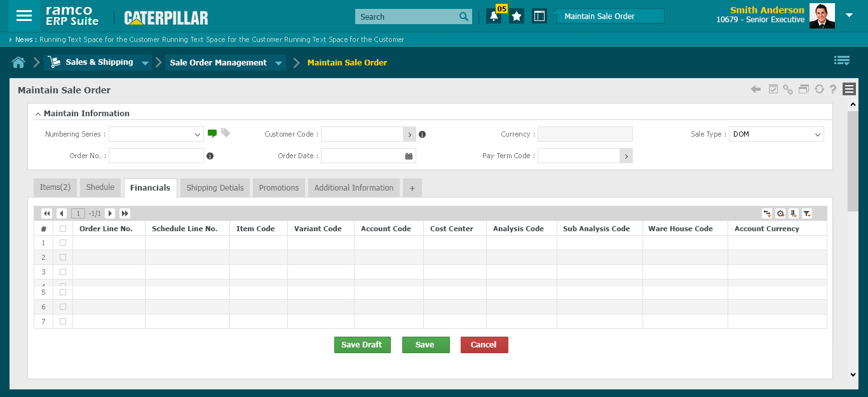Toggle the select-all header checkbox
Image resolution: width=868 pixels, height=397 pixels.
(62, 229)
